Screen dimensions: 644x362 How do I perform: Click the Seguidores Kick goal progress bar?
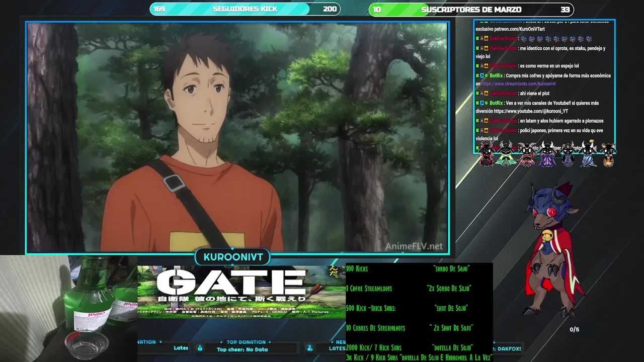(245, 9)
